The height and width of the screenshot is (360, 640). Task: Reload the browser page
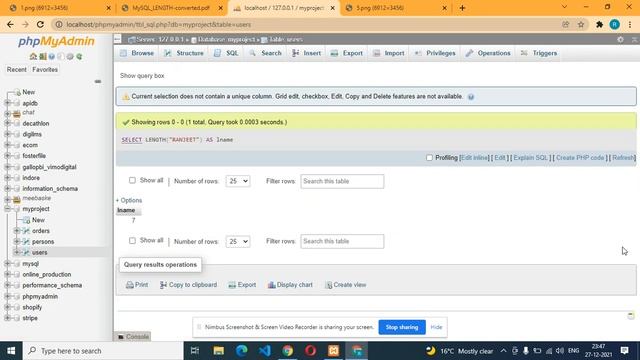click(x=40, y=24)
